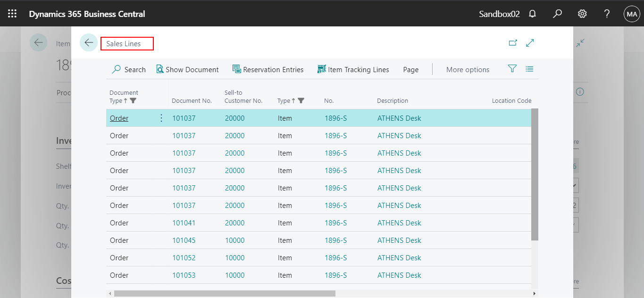Screen dimensions: 644x298
Task: Open the Dynamics 365 settings gear
Action: tap(582, 14)
